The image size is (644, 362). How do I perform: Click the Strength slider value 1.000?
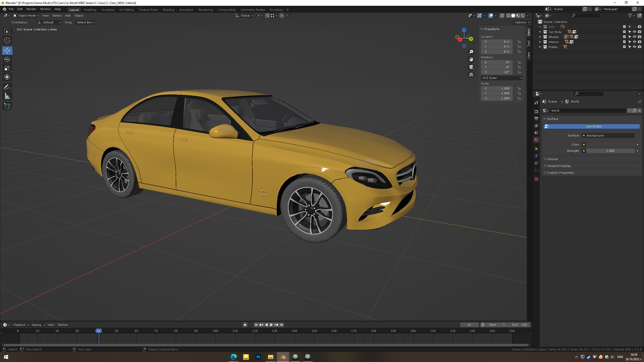pos(610,151)
